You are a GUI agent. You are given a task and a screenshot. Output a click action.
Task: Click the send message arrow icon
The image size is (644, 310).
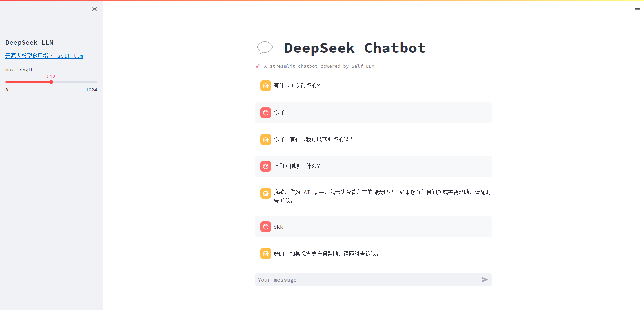point(484,280)
